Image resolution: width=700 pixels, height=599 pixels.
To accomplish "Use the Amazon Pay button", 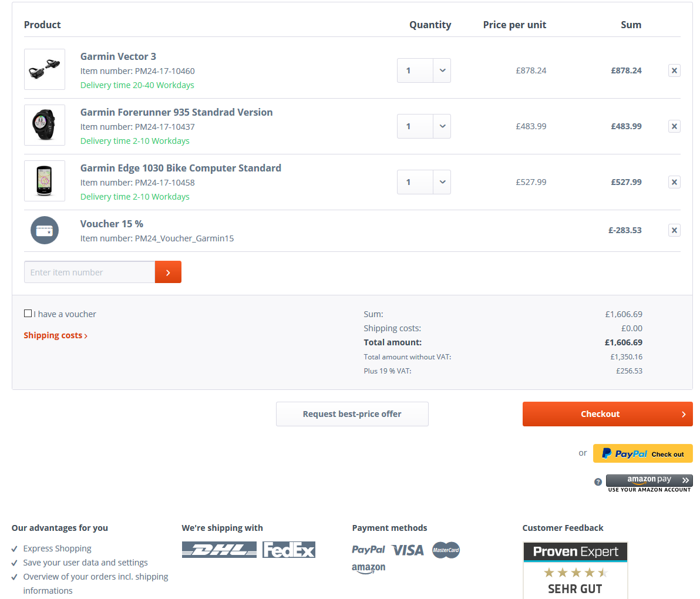I will pos(649,480).
